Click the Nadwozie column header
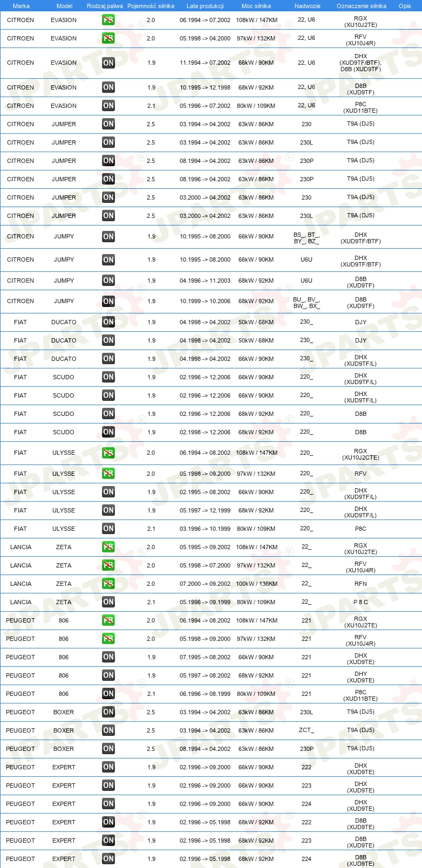Screen dimensions: 422x868 pos(308,6)
